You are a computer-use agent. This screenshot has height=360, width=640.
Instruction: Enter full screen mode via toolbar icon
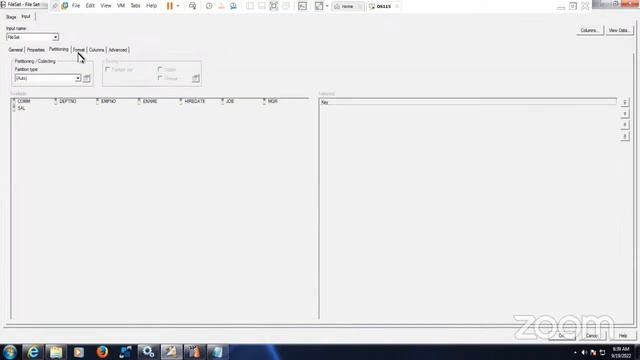click(x=273, y=6)
